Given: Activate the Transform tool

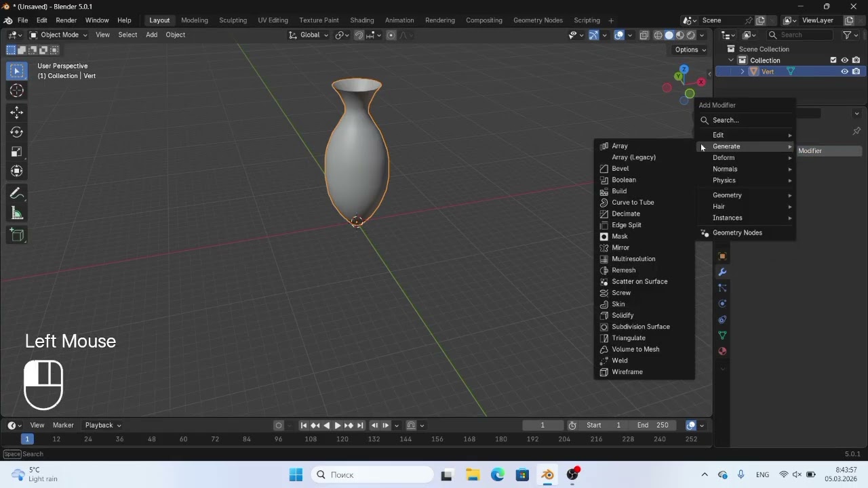Looking at the screenshot, I should (17, 171).
